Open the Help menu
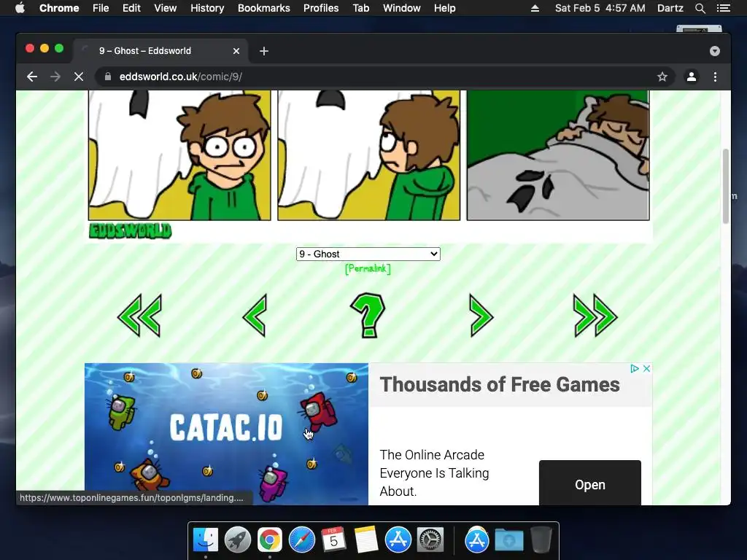 444,8
